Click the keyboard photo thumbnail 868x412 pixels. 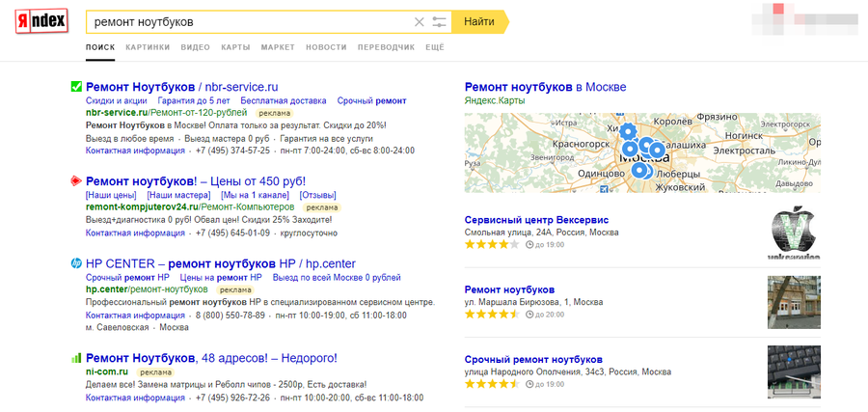794,372
